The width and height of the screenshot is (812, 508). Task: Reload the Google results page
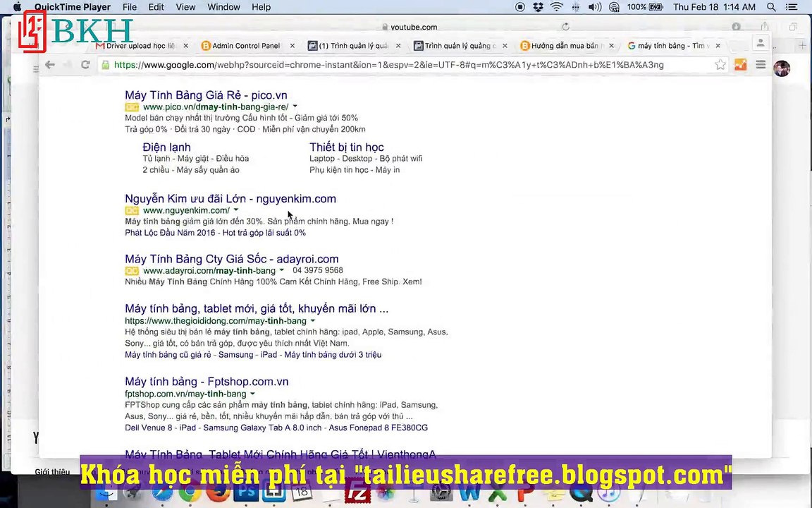85,65
